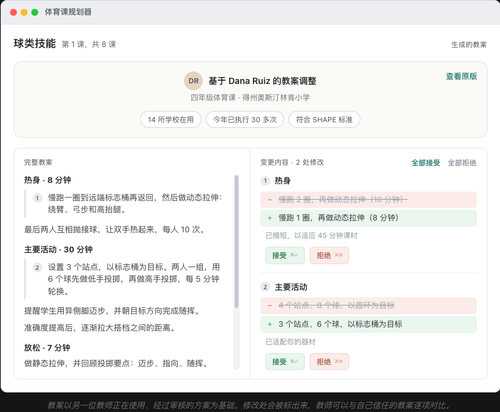Click the note 已缩短，以适应 45 分钟课时

[311, 236]
